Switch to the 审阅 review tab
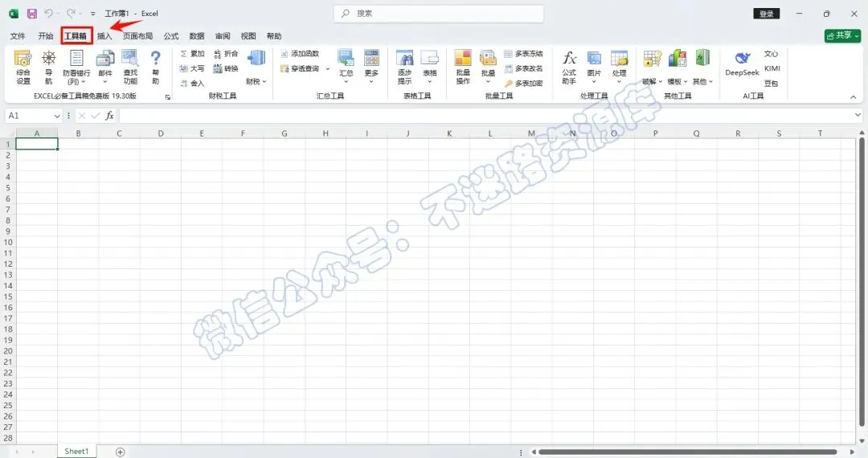868x458 pixels. tap(223, 36)
